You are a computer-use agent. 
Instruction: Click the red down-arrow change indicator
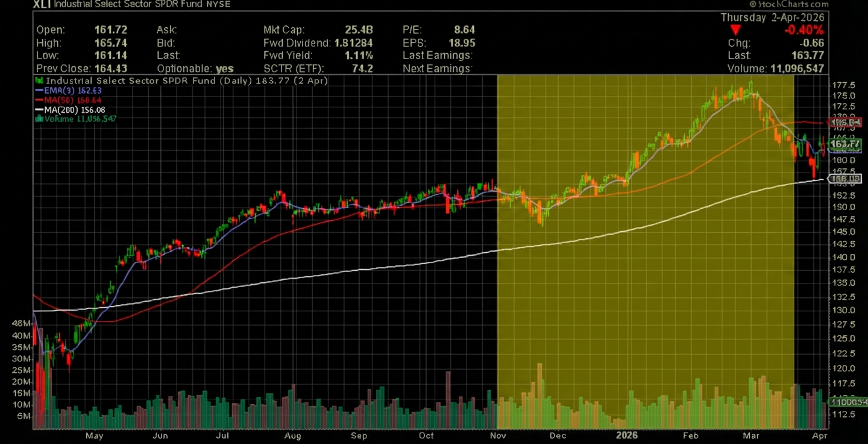pyautogui.click(x=734, y=30)
